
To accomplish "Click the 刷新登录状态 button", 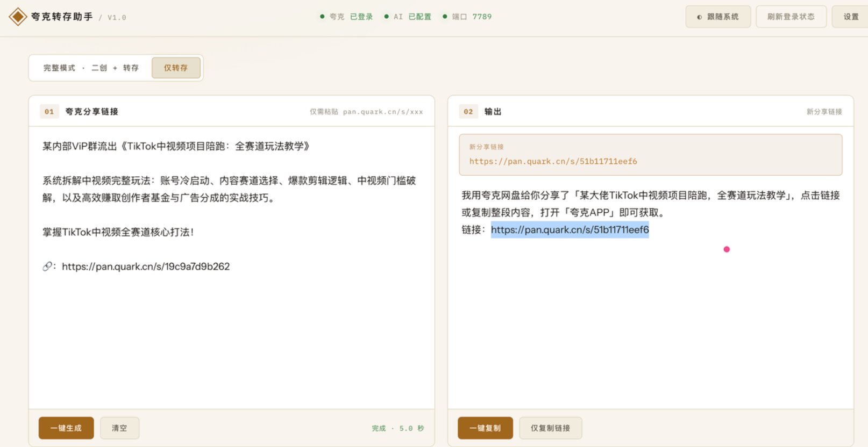I will 791,17.
